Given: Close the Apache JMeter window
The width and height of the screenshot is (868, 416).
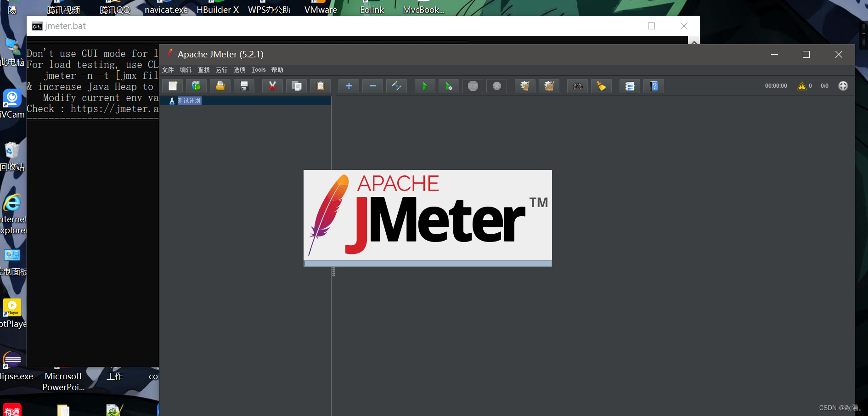Looking at the screenshot, I should 839,54.
